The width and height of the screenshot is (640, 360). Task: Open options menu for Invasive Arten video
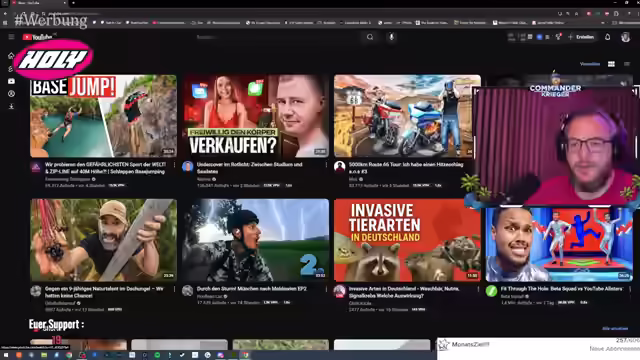click(478, 289)
